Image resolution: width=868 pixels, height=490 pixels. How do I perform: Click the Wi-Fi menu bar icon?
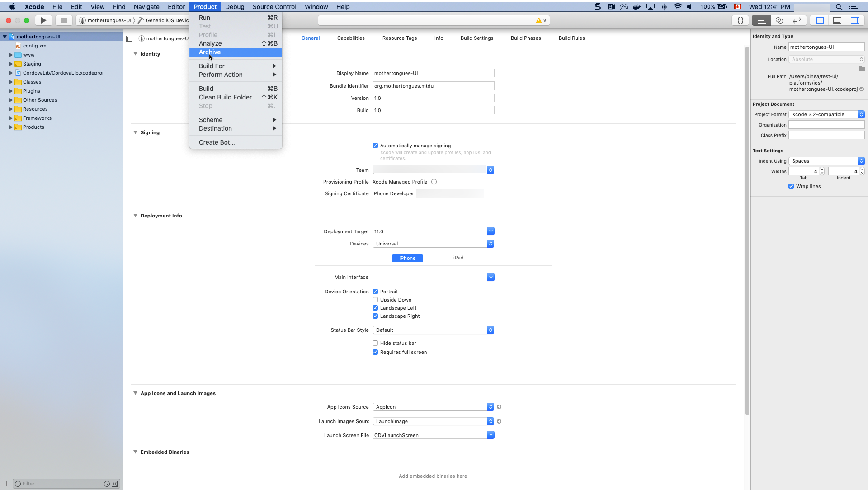(x=677, y=7)
